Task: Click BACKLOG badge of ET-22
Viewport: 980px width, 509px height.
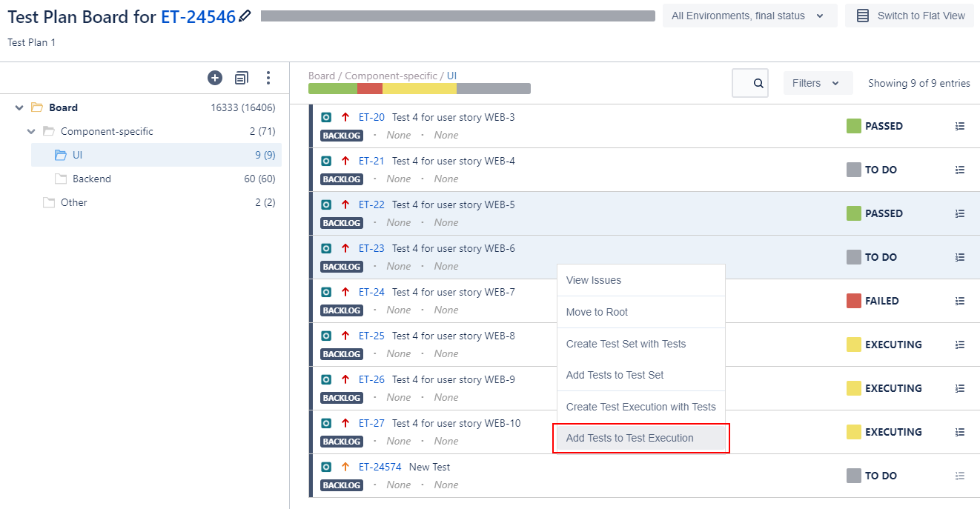Action: tap(342, 222)
